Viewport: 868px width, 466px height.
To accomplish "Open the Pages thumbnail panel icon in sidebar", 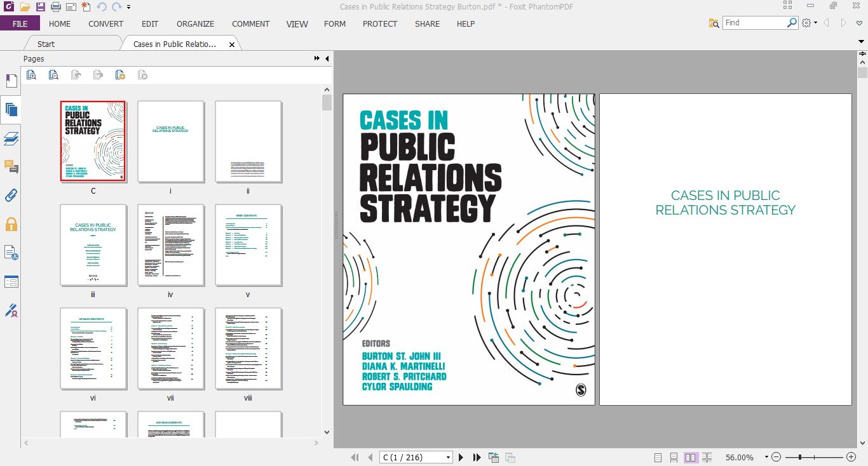I will tap(11, 109).
